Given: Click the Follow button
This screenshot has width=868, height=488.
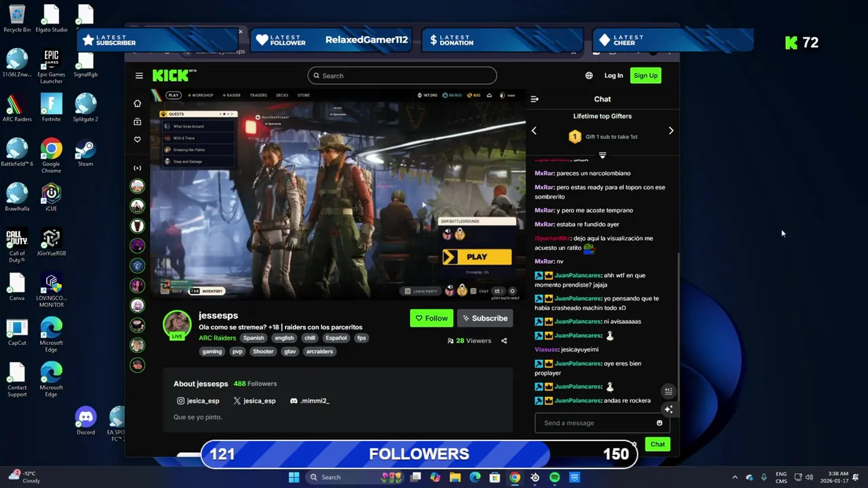Looking at the screenshot, I should tap(431, 318).
